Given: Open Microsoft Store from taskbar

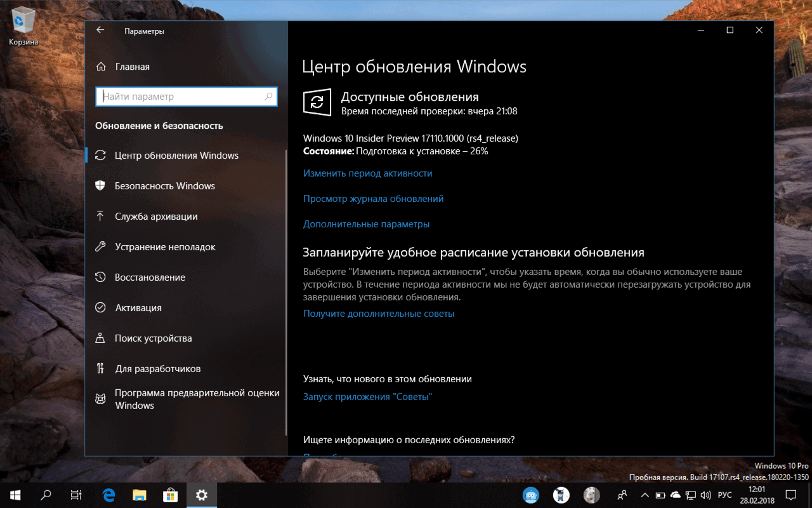Looking at the screenshot, I should (x=171, y=495).
